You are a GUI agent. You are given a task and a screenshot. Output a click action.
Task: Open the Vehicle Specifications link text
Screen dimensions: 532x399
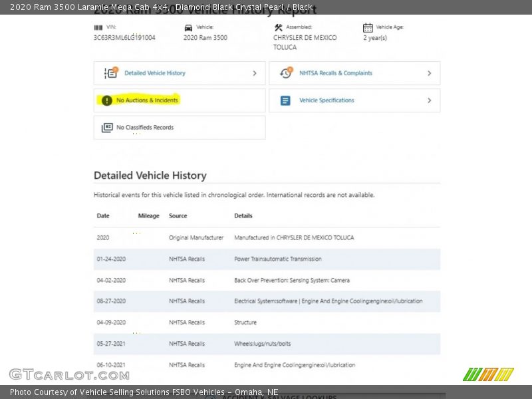[327, 100]
